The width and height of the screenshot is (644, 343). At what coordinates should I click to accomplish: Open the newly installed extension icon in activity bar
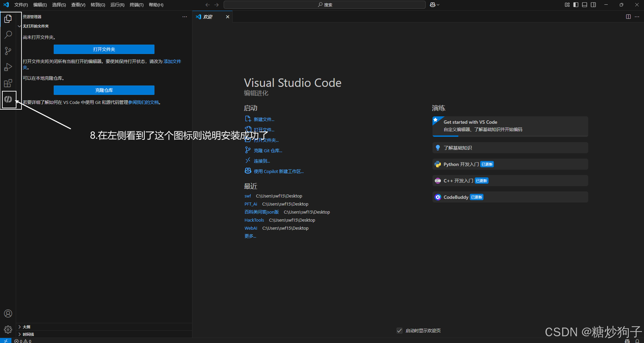pyautogui.click(x=8, y=99)
